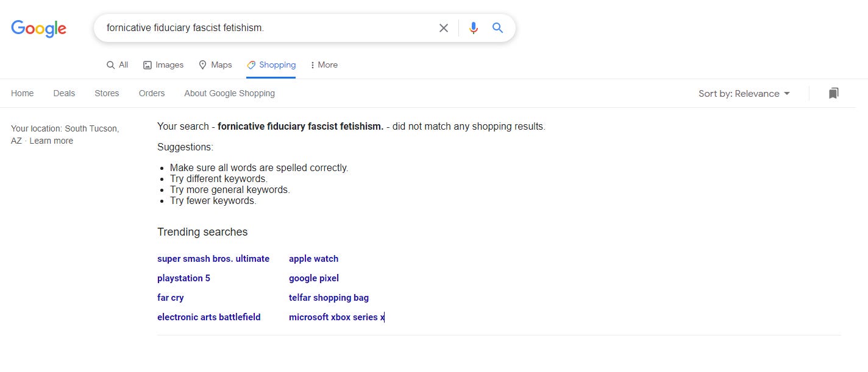
Task: Open trending search playstation 5
Action: pos(183,278)
